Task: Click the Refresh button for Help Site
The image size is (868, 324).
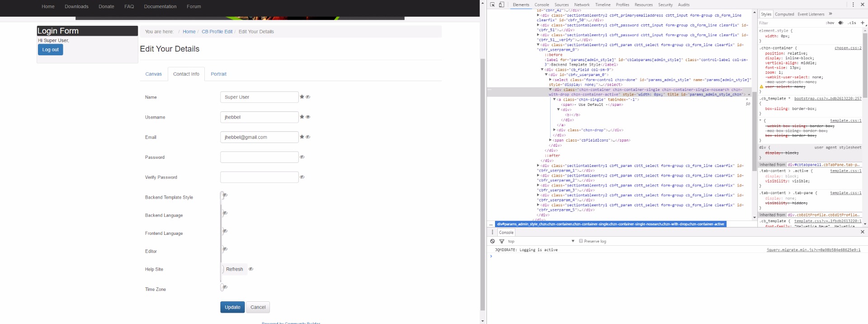Action: (x=235, y=269)
